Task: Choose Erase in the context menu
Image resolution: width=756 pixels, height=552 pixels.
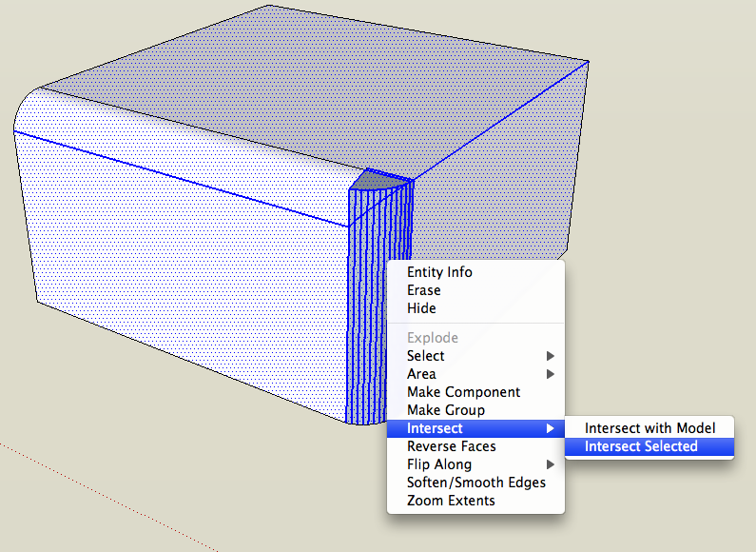Action: coord(475,290)
